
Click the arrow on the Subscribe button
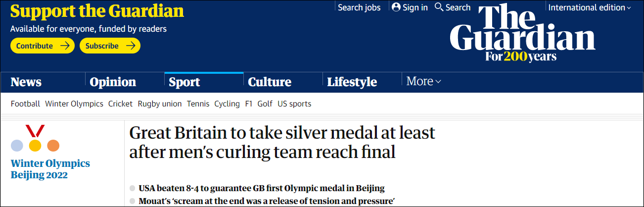(130, 46)
